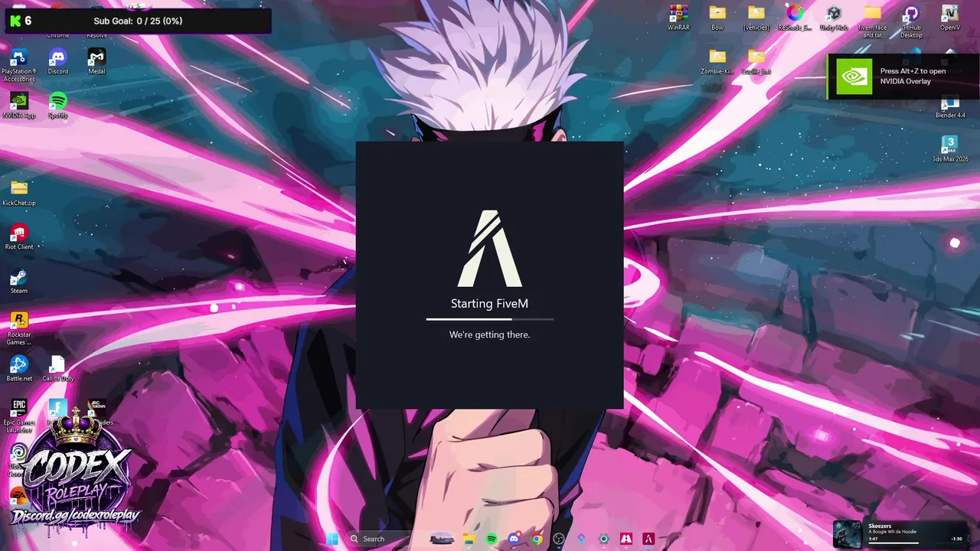980x551 pixels.
Task: Open the Battle.net desktop shortcut
Action: 18,369
